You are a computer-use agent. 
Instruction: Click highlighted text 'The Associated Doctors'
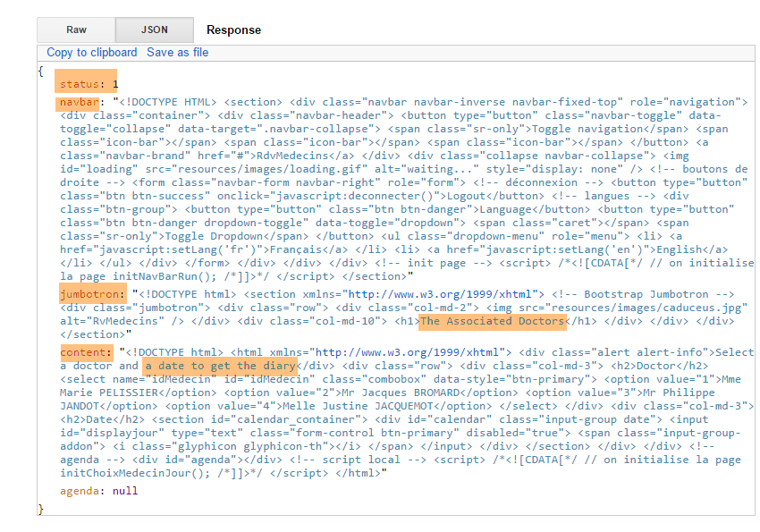coord(492,321)
